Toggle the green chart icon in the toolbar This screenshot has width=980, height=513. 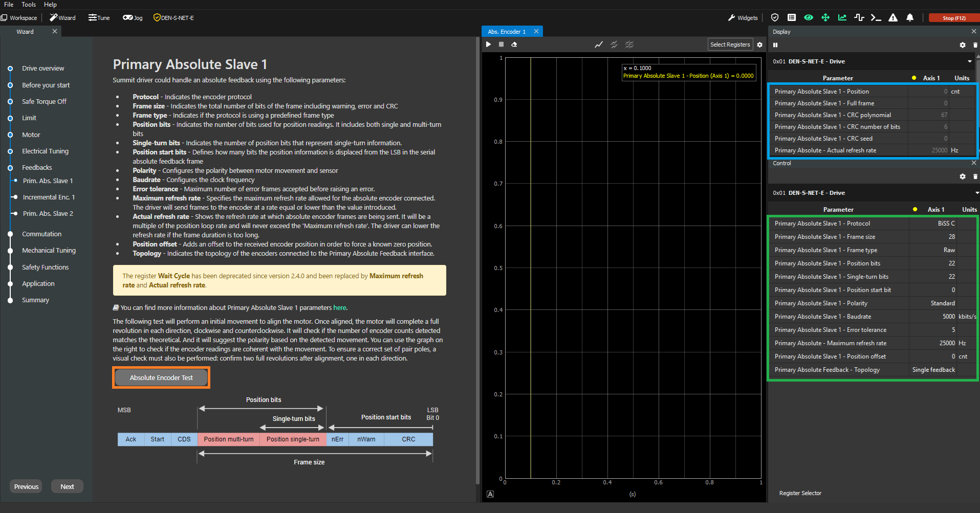842,17
